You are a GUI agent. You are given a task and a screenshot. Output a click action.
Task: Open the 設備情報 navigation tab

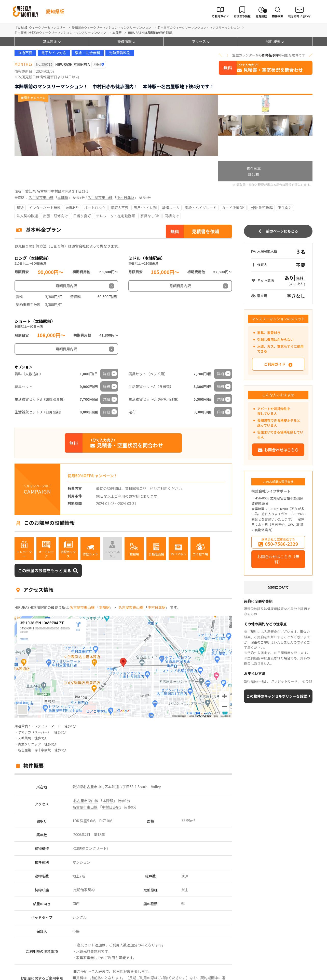pyautogui.click(x=126, y=42)
